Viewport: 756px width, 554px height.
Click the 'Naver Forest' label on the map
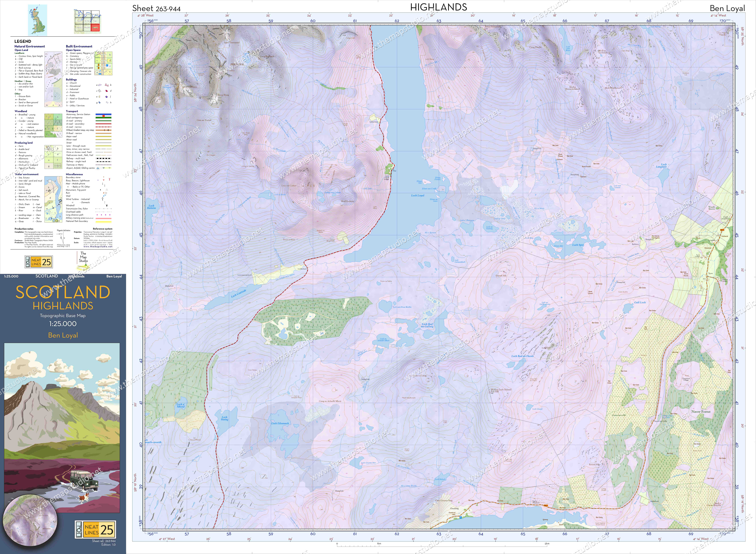click(701, 412)
